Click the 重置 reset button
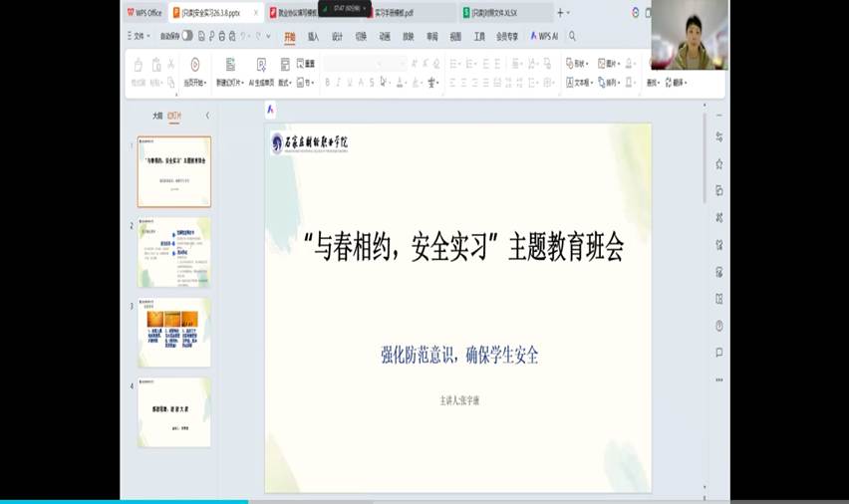 (x=306, y=64)
